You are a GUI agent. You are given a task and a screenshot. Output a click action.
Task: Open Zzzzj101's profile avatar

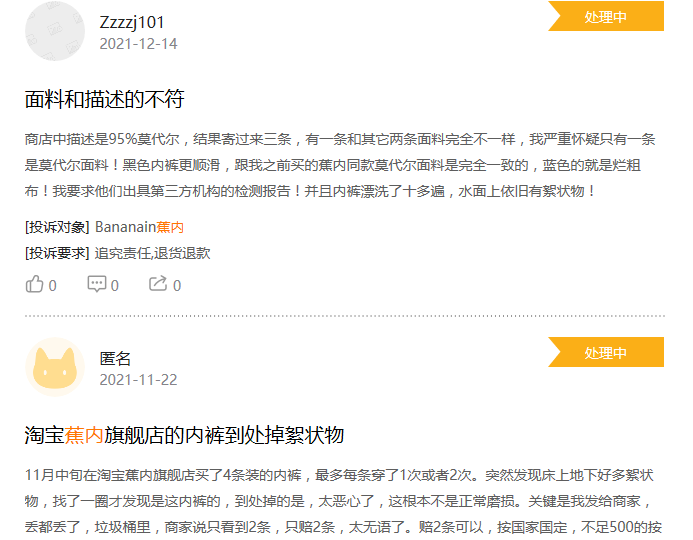55,31
